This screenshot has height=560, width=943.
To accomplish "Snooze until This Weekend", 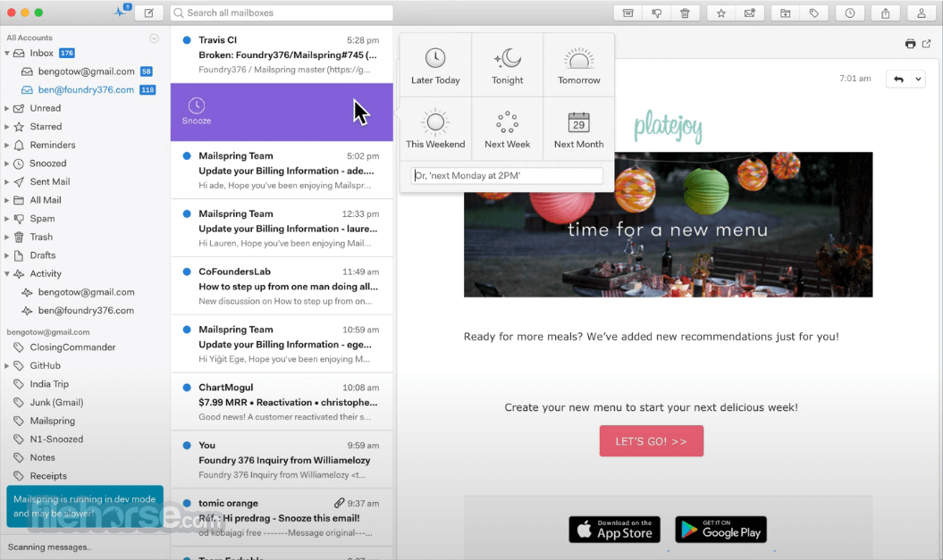I will [x=435, y=130].
